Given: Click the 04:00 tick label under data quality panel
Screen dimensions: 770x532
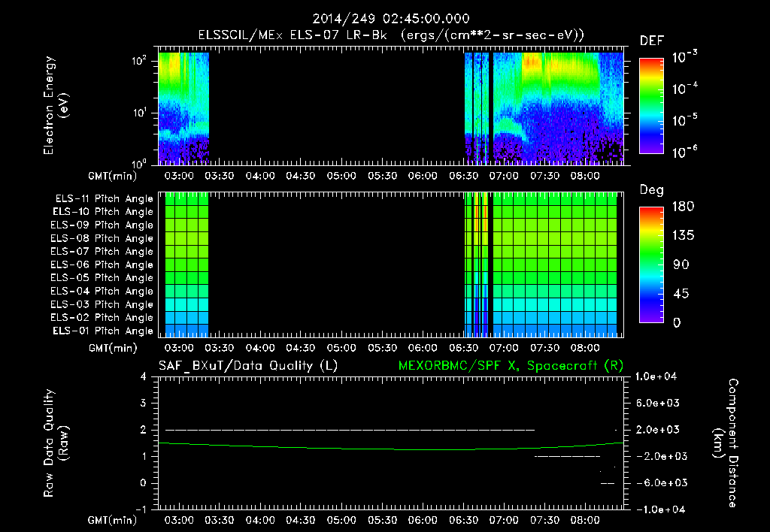Looking at the screenshot, I should (260, 520).
